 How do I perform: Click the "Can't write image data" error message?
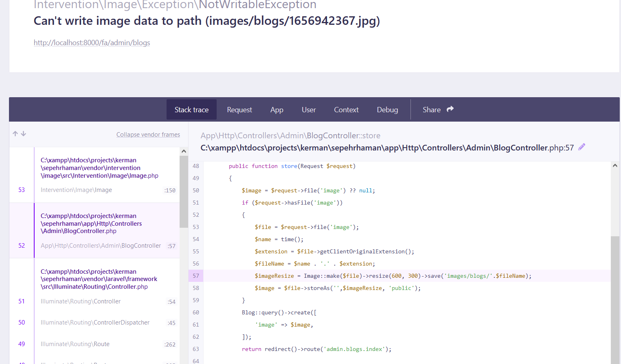207,21
